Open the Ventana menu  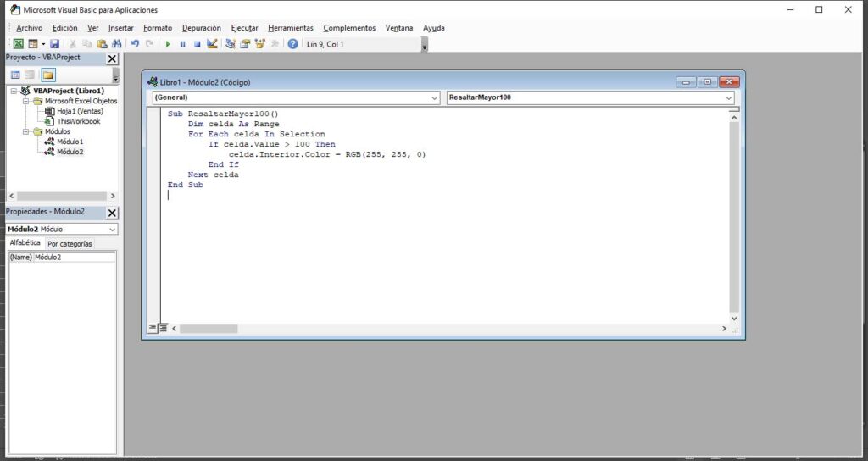pos(399,28)
